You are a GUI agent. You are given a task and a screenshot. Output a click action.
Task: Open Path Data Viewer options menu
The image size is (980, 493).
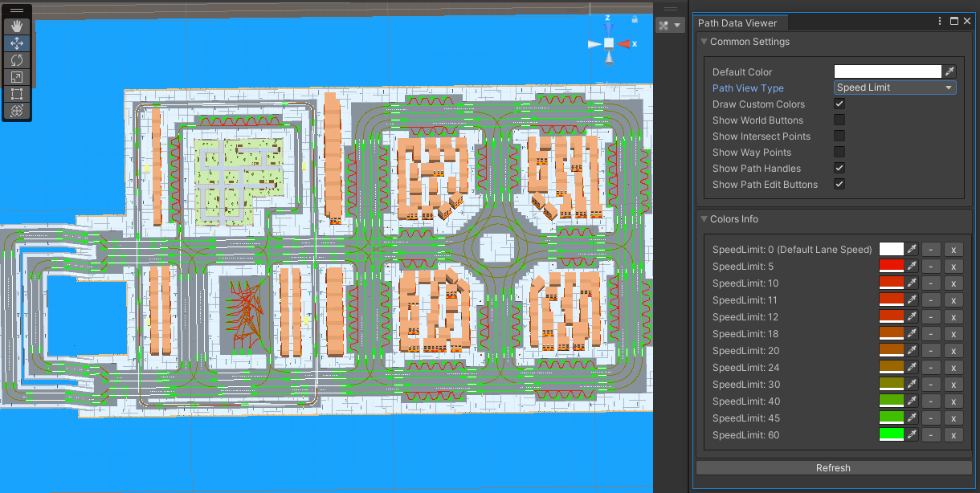(x=940, y=22)
